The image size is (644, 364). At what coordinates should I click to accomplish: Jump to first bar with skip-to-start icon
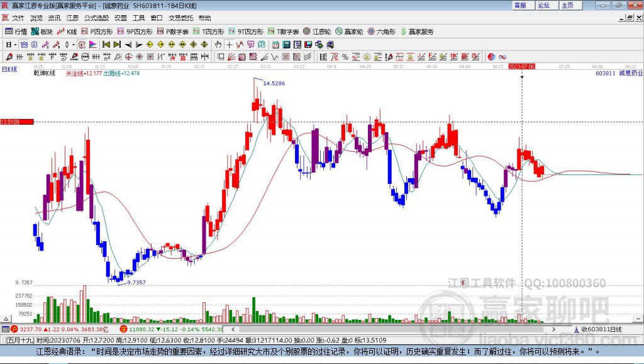(x=106, y=45)
